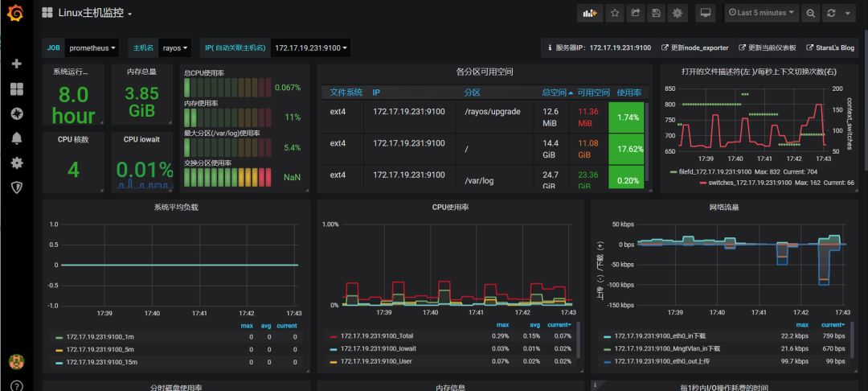Click the Save dashboard icon
Viewport: 868px width, 391px height.
pos(656,14)
